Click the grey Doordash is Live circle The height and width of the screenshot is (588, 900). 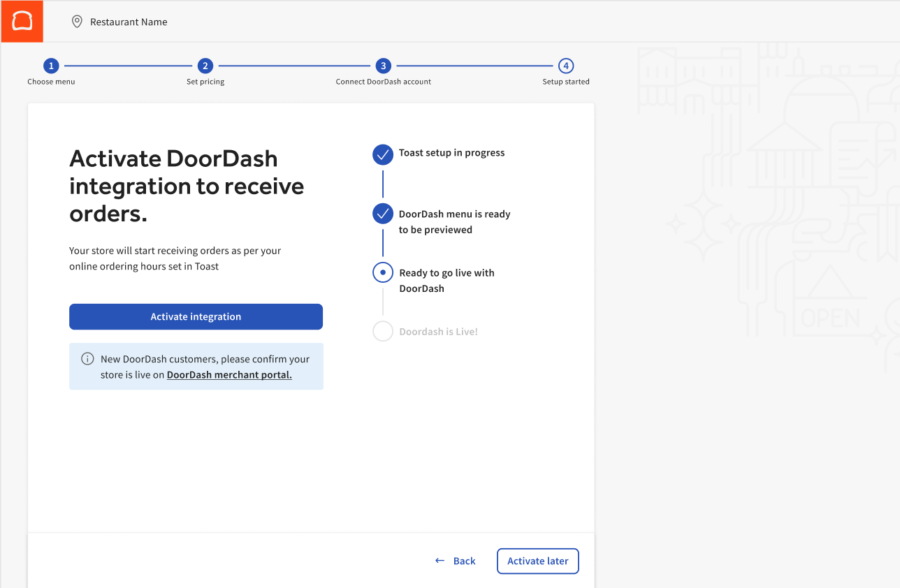click(383, 331)
